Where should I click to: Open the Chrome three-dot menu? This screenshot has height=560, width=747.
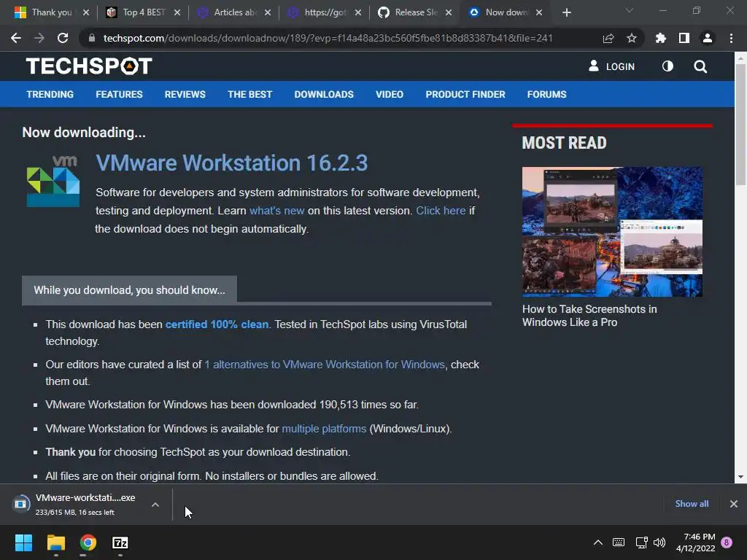(731, 38)
